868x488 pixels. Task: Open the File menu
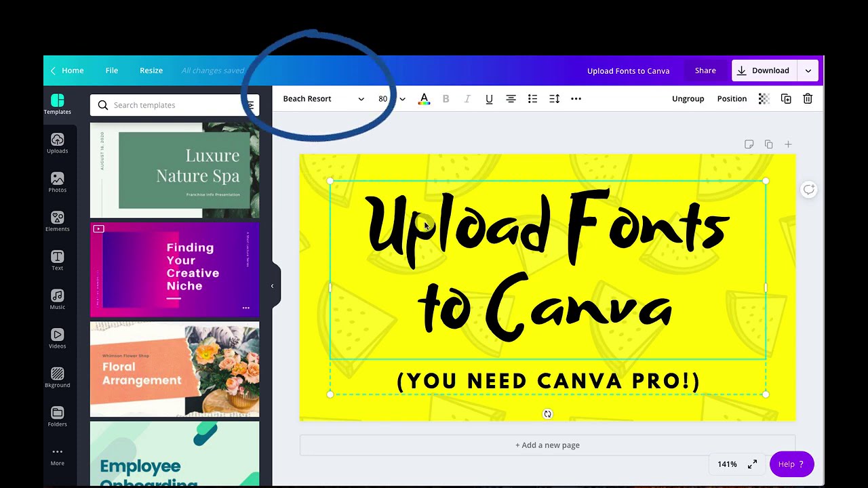(112, 70)
